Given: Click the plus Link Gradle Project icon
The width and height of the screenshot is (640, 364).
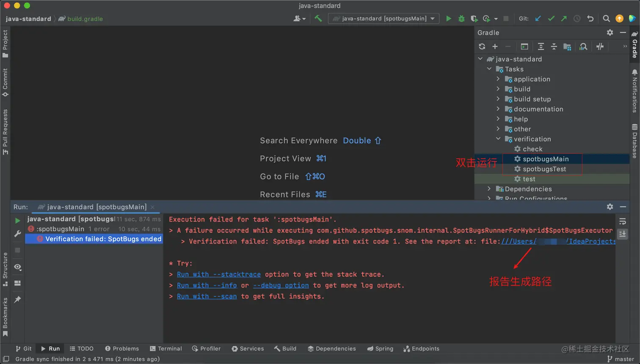Looking at the screenshot, I should [495, 47].
